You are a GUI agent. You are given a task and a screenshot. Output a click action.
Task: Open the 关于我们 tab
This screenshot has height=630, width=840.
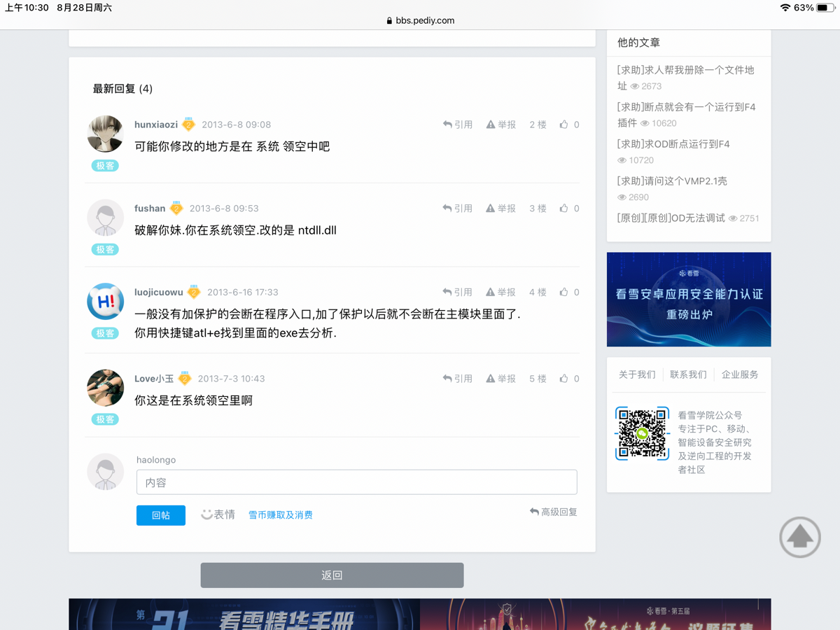point(637,374)
